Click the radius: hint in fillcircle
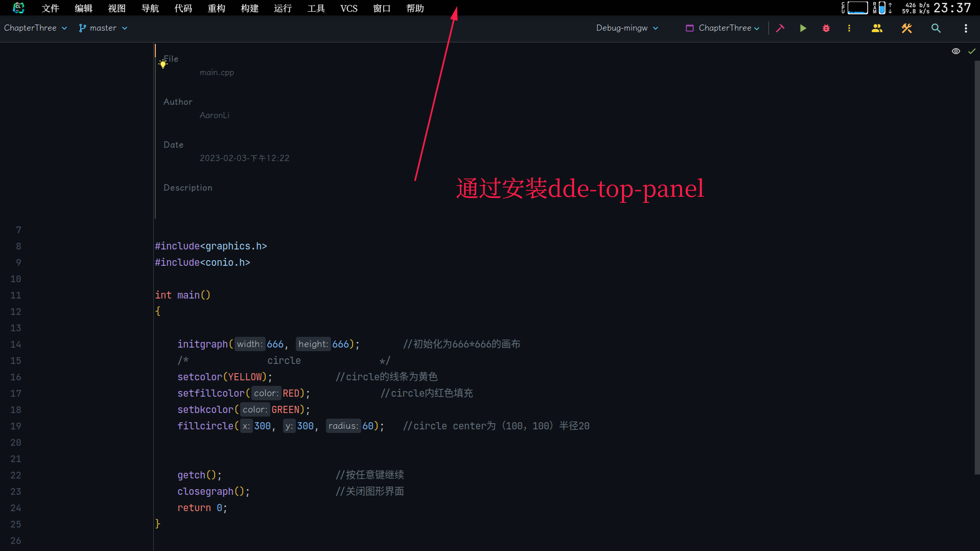 click(x=343, y=426)
